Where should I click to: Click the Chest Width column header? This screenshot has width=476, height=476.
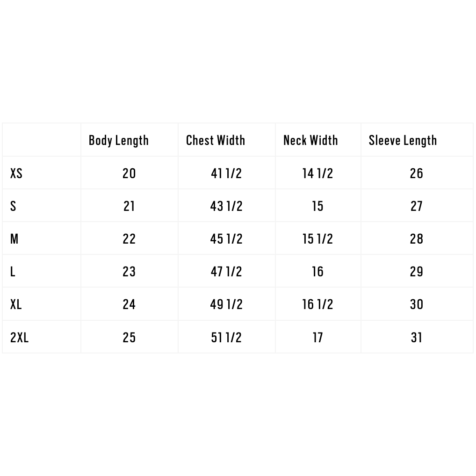[x=216, y=140]
